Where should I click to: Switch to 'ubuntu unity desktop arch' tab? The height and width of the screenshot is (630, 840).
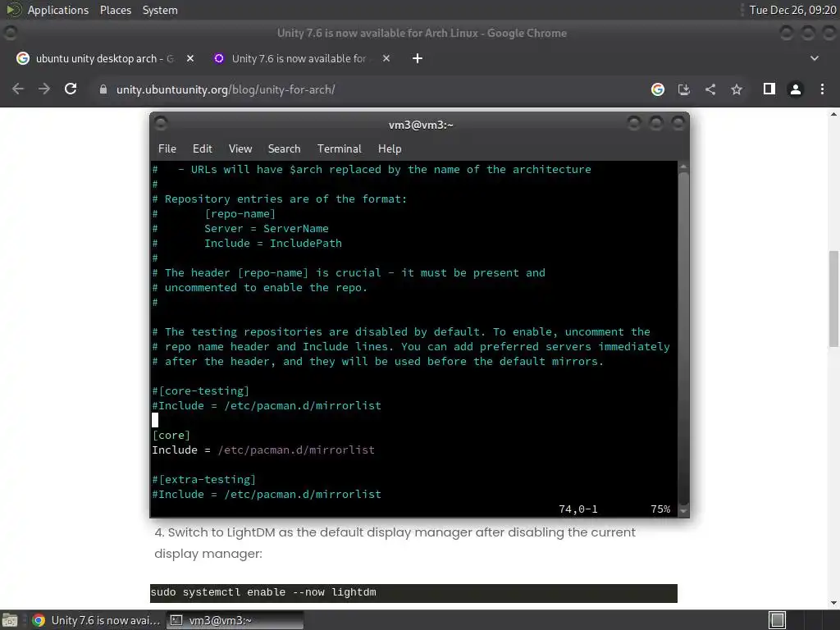click(x=104, y=58)
